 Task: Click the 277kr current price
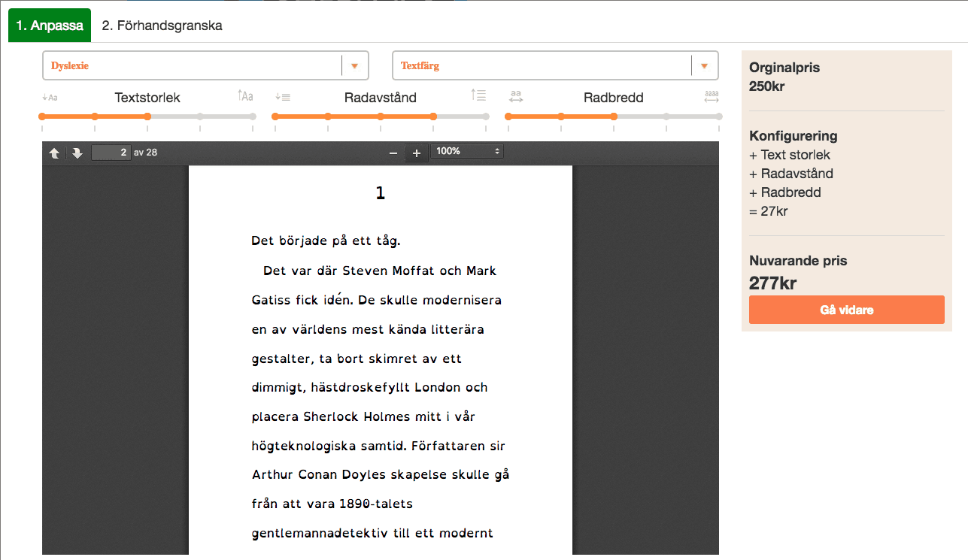773,283
